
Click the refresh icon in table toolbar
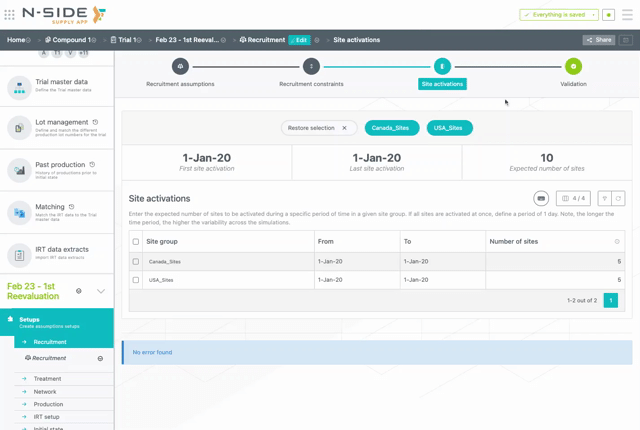618,199
